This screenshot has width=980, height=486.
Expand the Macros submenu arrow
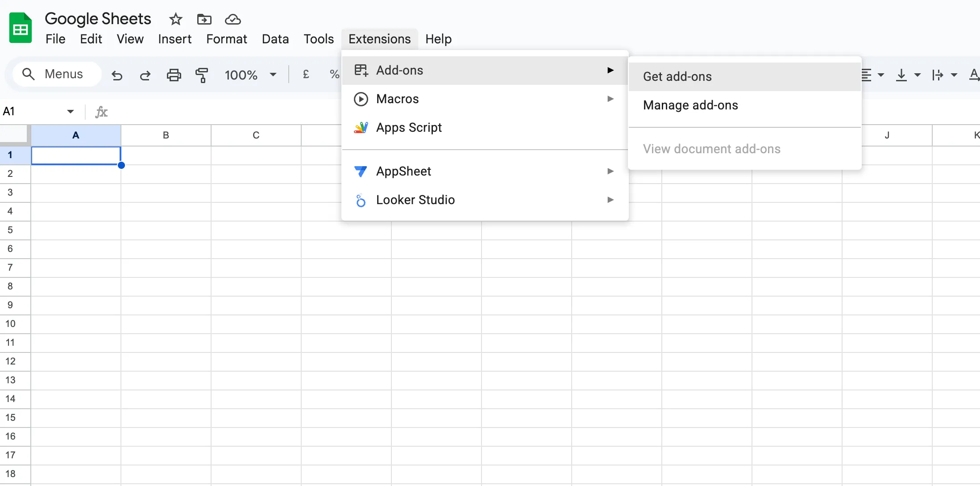610,99
